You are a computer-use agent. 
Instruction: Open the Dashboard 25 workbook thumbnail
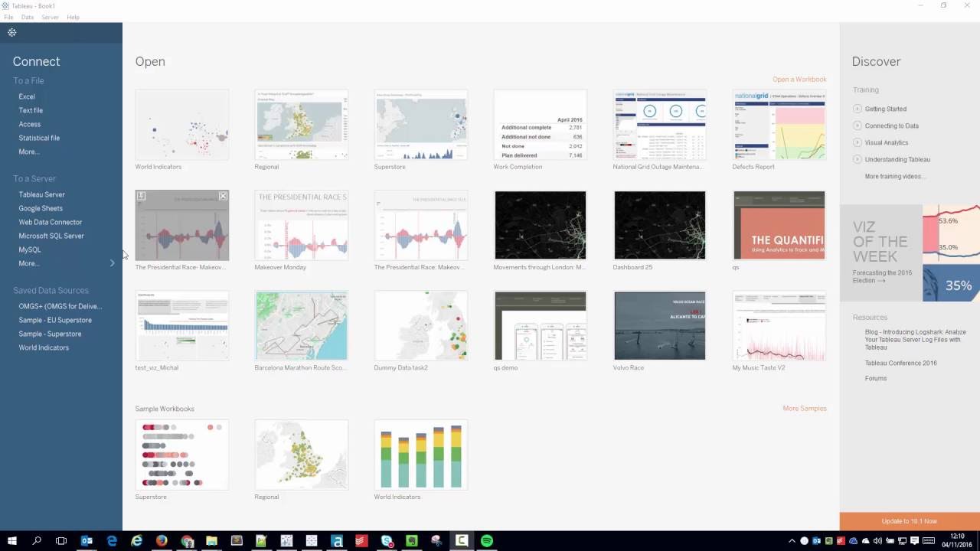click(659, 225)
